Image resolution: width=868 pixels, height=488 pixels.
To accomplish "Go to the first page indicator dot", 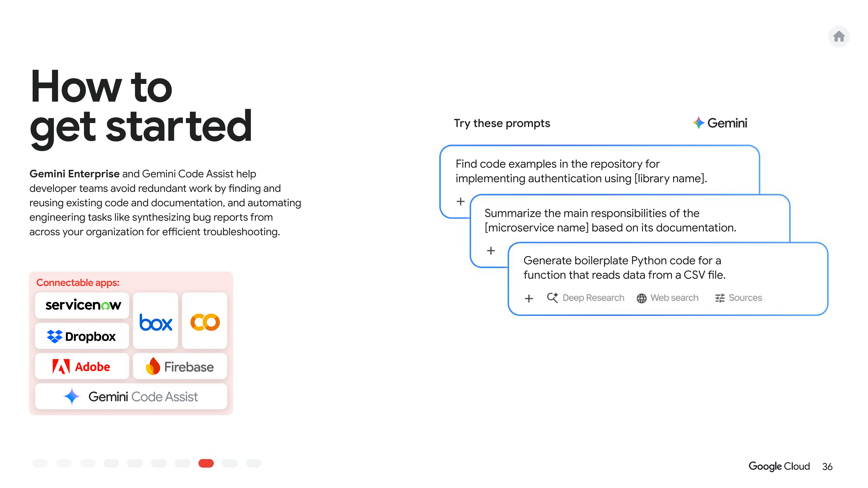I will point(40,463).
